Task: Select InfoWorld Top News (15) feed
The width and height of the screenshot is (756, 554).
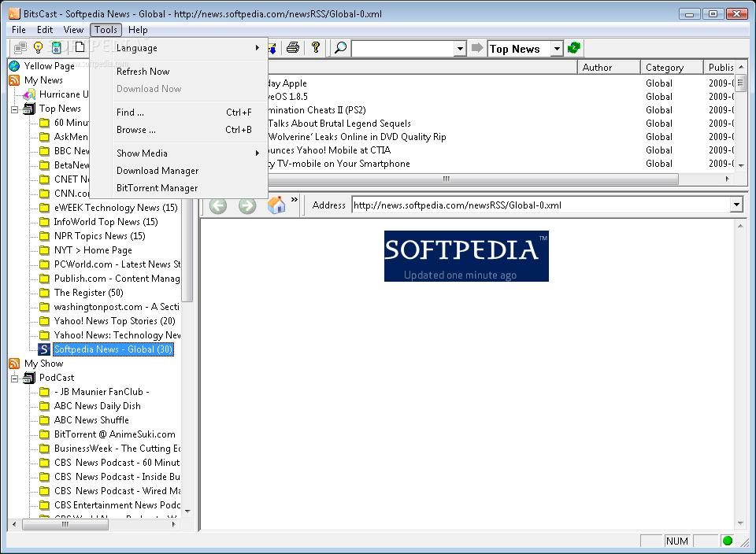Action: 106,222
